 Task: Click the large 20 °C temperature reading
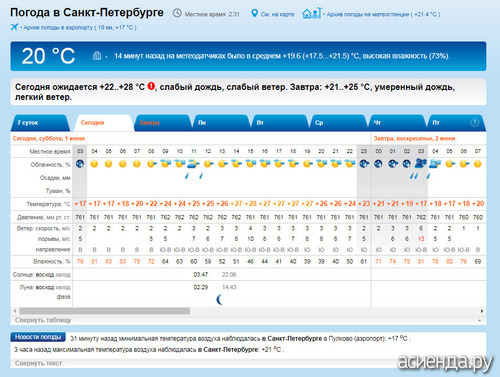tap(48, 56)
